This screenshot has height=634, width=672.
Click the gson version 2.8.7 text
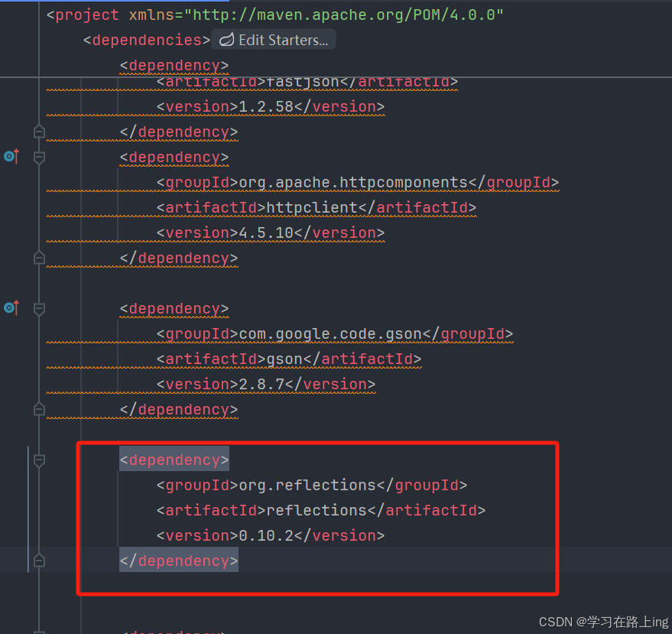coord(258,384)
